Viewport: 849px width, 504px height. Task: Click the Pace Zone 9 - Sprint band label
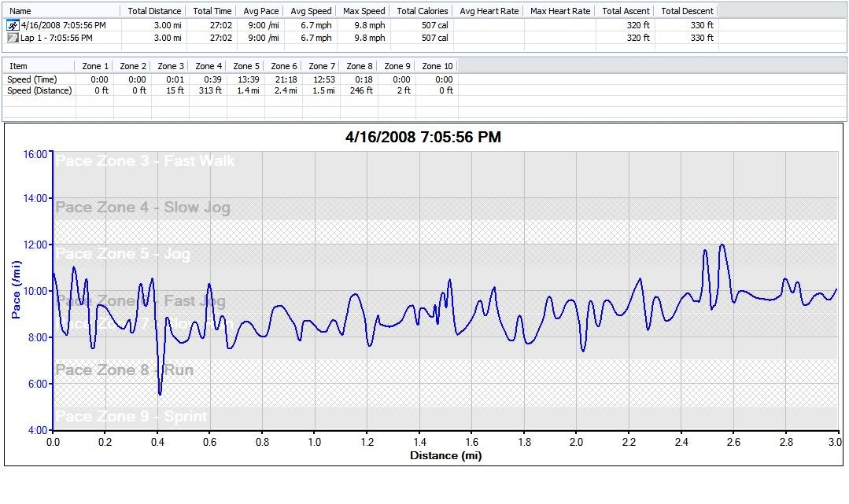coord(131,417)
